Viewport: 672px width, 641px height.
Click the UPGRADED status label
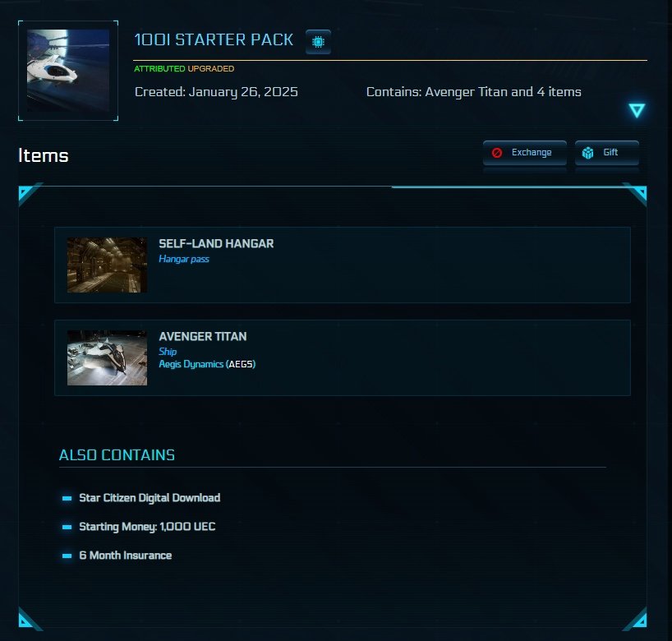(x=211, y=68)
